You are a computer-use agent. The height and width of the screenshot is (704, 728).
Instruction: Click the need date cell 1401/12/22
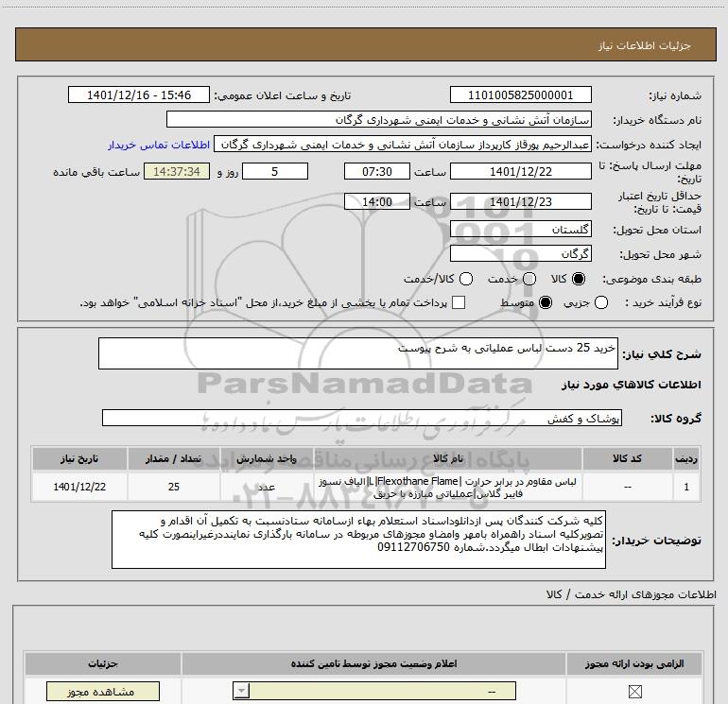79,487
